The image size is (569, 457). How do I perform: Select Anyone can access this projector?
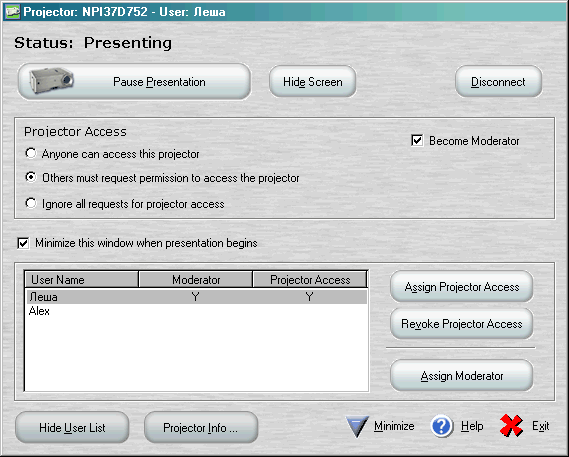pyautogui.click(x=31, y=154)
